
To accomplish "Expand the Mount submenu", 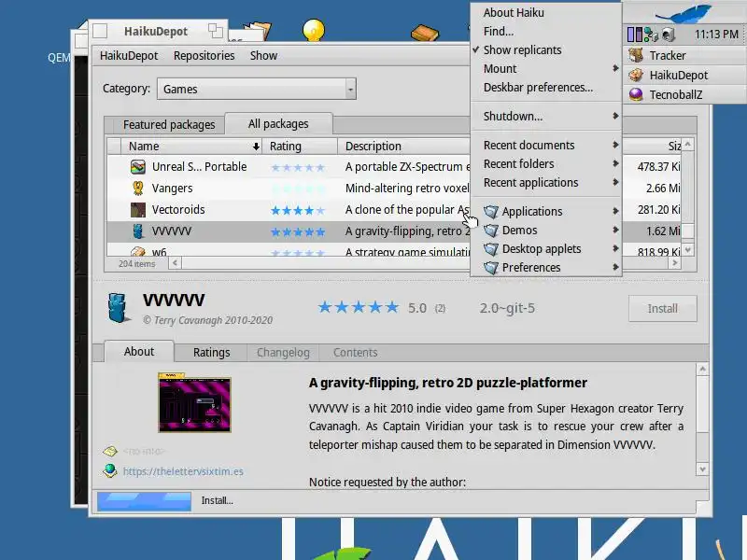I will click(x=546, y=69).
